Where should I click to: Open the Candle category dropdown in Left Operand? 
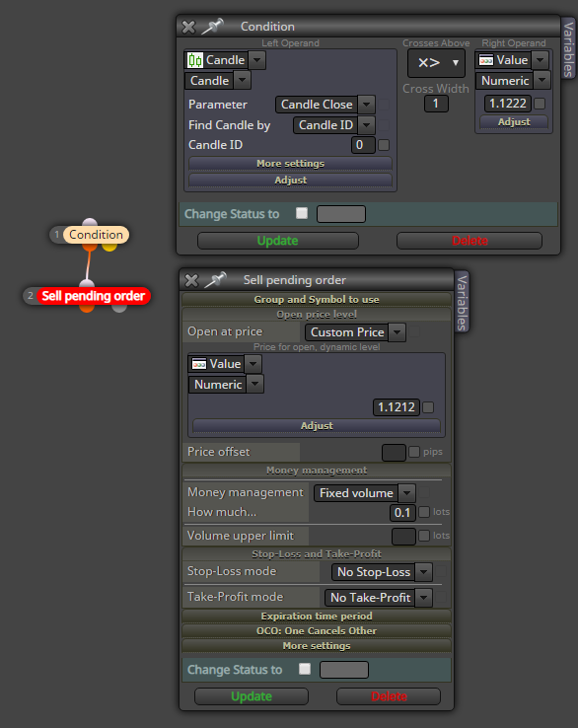coord(257,60)
